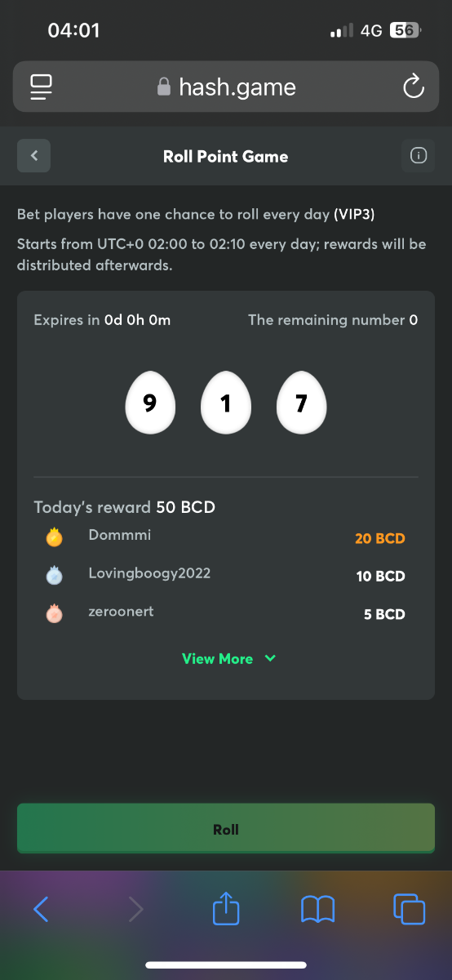Go back with Safari's back arrow
The height and width of the screenshot is (980, 452).
click(41, 909)
